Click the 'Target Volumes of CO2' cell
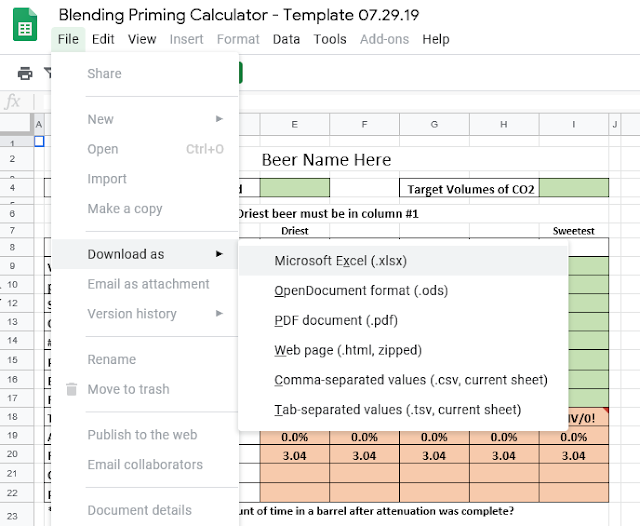Image resolution: width=640 pixels, height=526 pixels. point(469,188)
